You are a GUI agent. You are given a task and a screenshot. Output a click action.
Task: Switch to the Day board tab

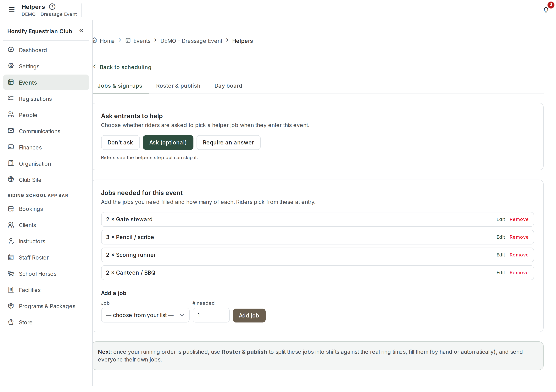228,86
